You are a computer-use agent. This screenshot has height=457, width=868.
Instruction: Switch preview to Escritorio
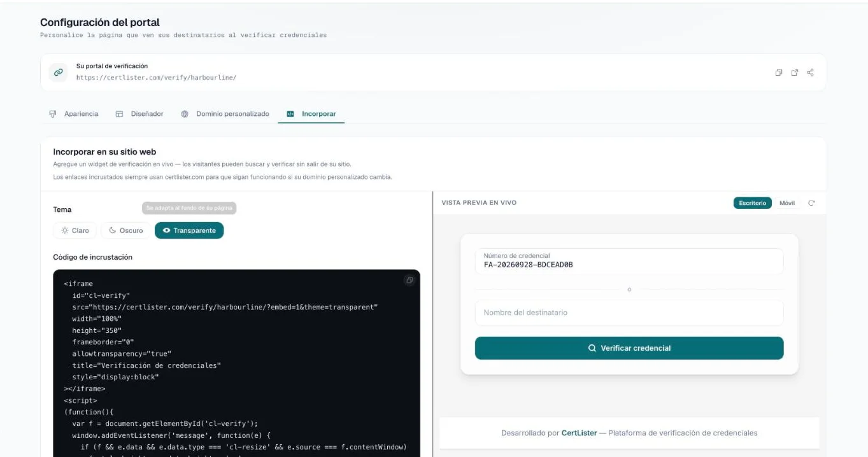(x=752, y=203)
